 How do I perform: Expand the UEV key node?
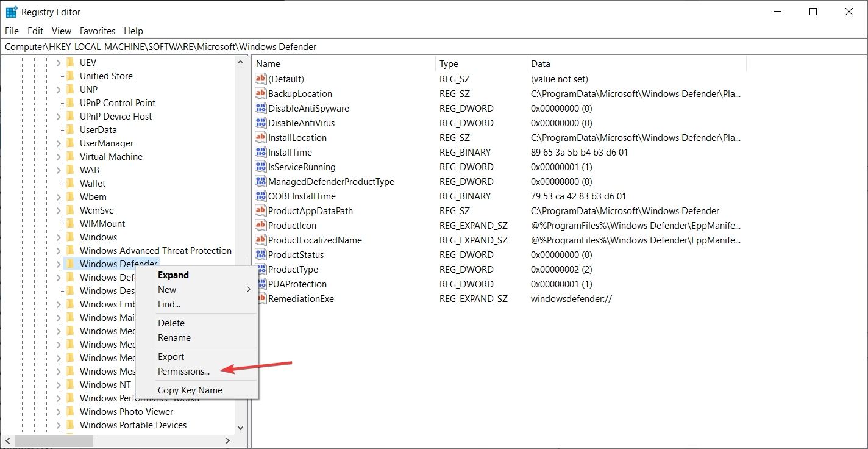tap(59, 62)
